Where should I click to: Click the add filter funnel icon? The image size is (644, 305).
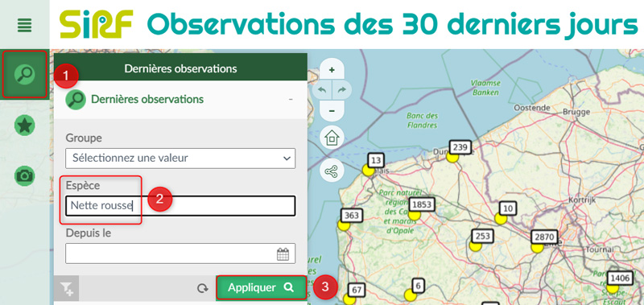click(x=67, y=288)
